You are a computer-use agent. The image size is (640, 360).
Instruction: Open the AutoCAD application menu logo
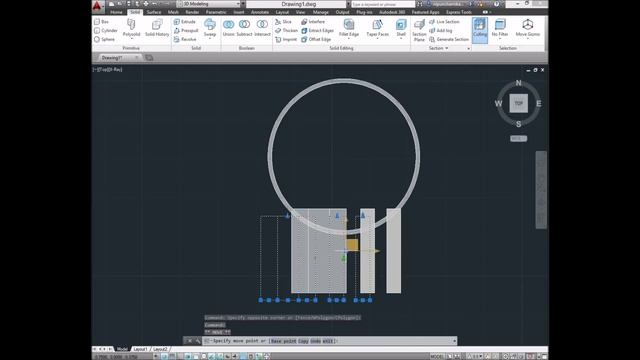tap(97, 6)
